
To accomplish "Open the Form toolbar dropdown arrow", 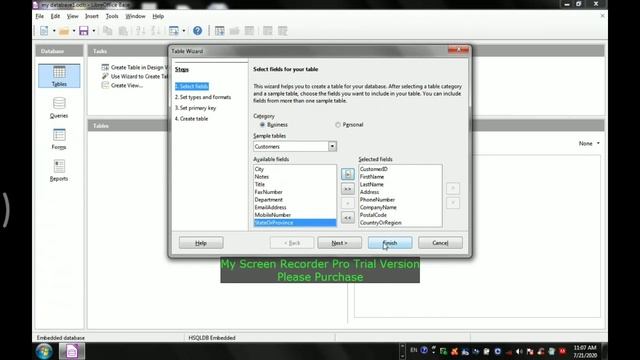I will [184, 31].
